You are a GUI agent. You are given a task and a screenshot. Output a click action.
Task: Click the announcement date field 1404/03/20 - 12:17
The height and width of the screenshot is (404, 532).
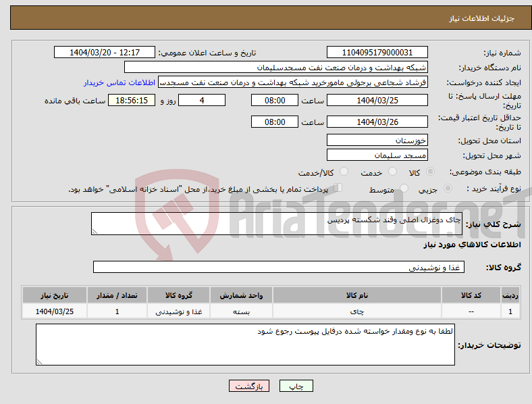[x=105, y=52]
